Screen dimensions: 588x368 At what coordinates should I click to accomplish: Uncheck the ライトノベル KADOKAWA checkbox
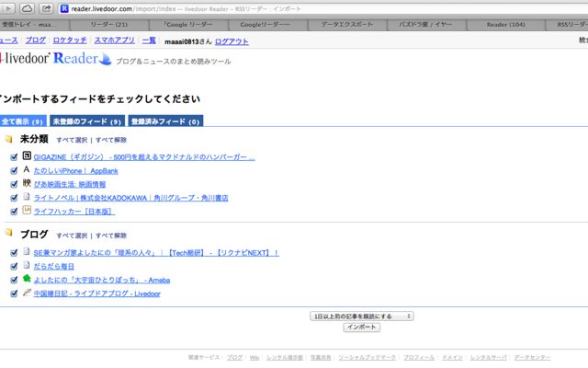coord(14,198)
